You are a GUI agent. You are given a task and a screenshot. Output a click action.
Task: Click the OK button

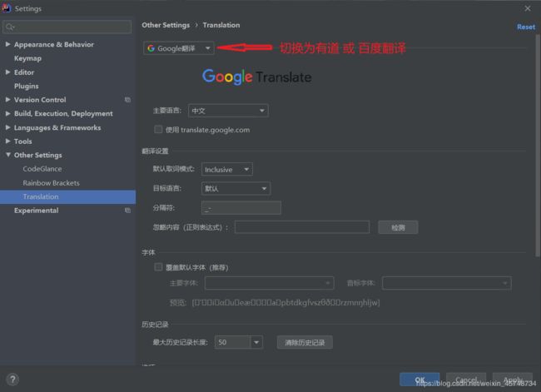tap(419, 380)
